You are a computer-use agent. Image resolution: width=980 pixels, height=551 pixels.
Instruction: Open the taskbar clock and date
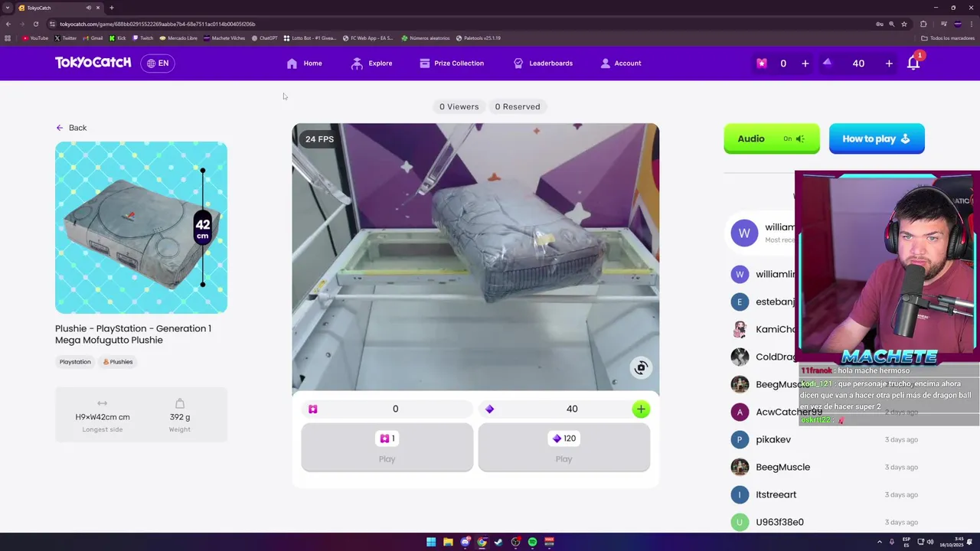click(x=951, y=542)
